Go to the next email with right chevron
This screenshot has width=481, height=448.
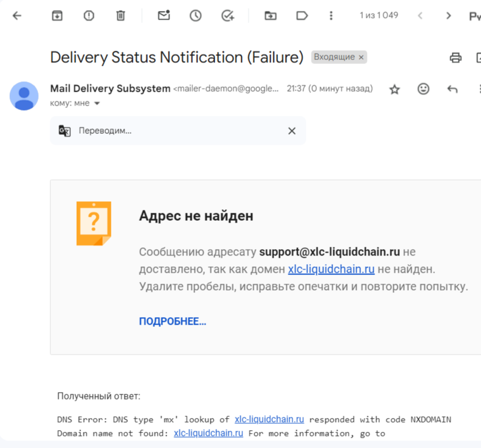(449, 16)
